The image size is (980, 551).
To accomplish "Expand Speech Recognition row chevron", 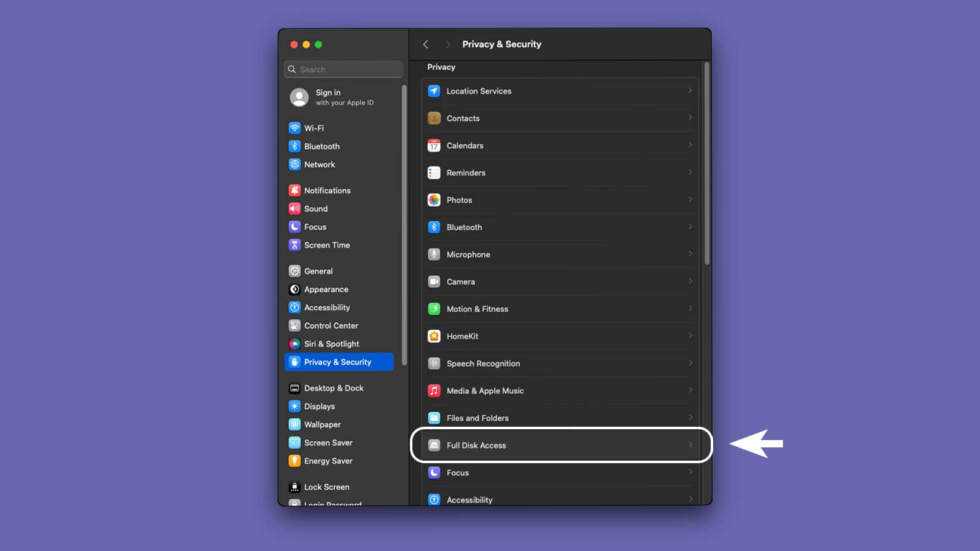I will [x=690, y=363].
